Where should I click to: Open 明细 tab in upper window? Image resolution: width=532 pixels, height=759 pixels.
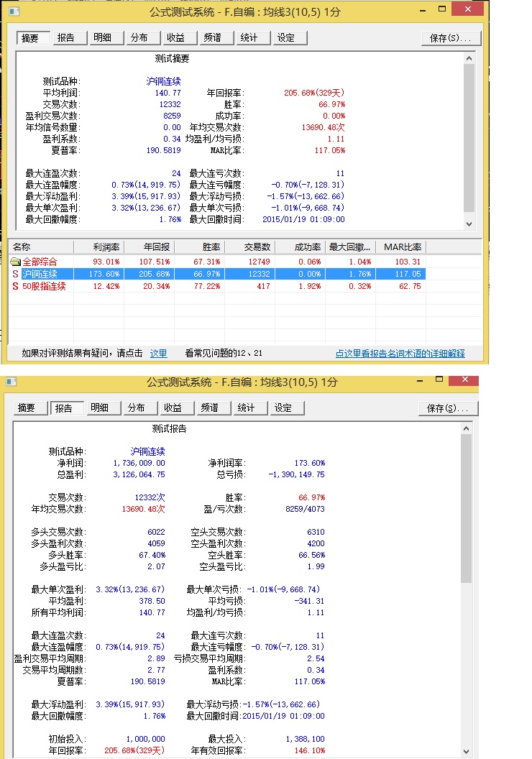pyautogui.click(x=106, y=38)
